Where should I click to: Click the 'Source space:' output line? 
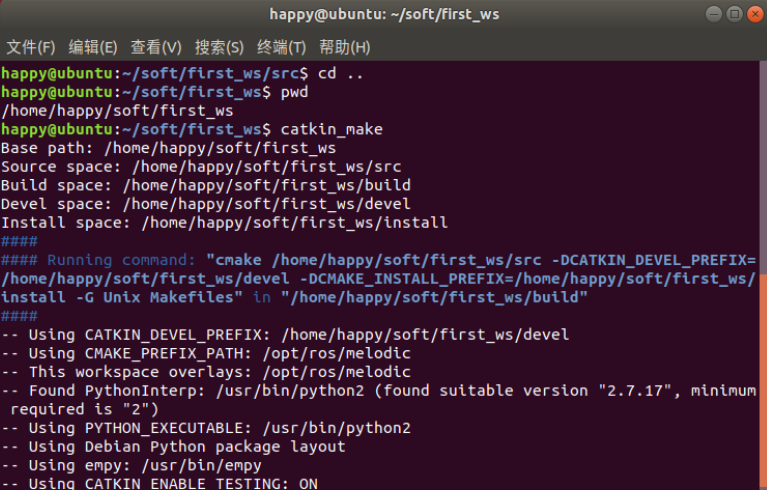click(201, 167)
